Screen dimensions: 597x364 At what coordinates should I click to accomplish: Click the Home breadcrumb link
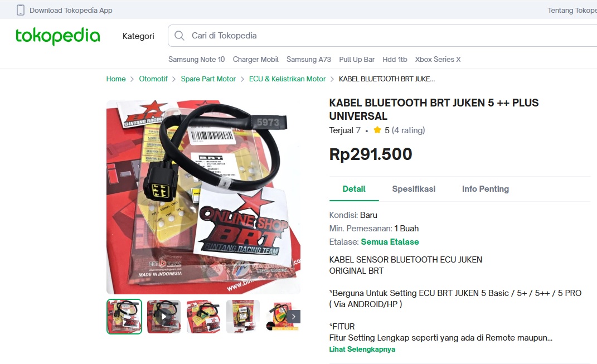[116, 79]
